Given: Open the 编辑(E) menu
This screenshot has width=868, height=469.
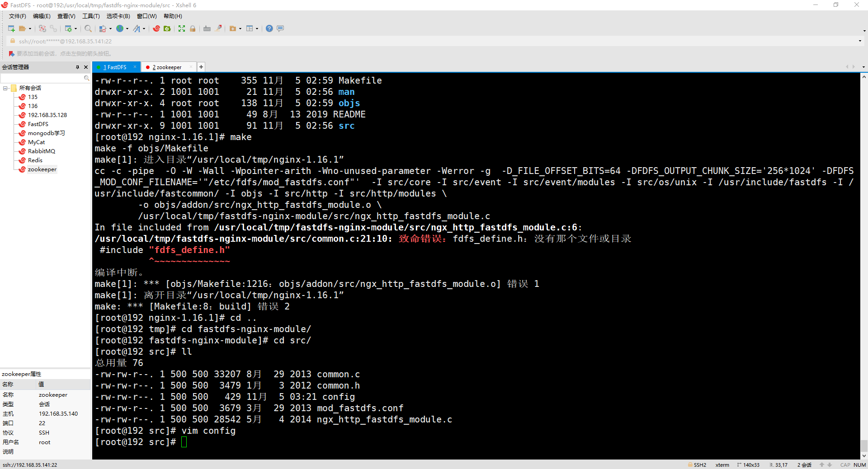Looking at the screenshot, I should click(x=42, y=16).
